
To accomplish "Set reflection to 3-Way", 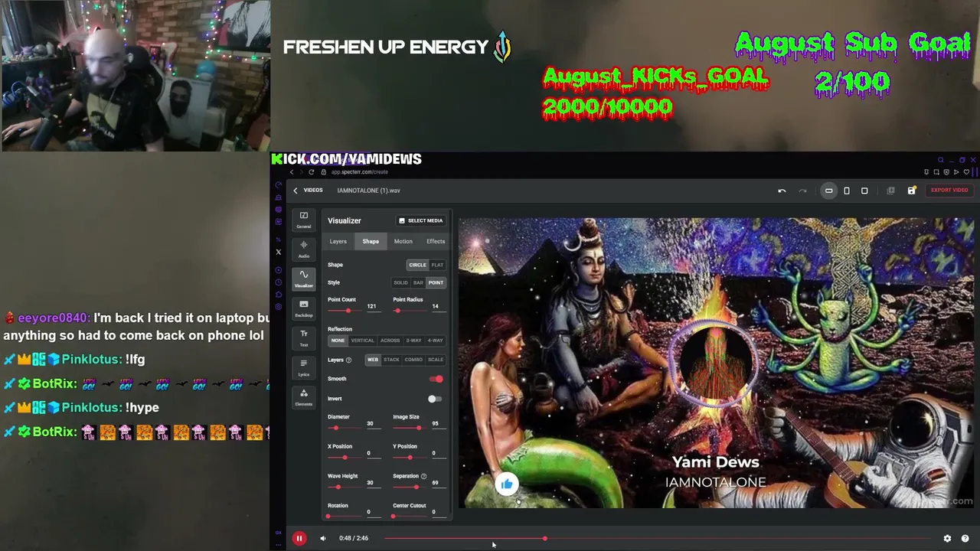I will click(x=413, y=341).
